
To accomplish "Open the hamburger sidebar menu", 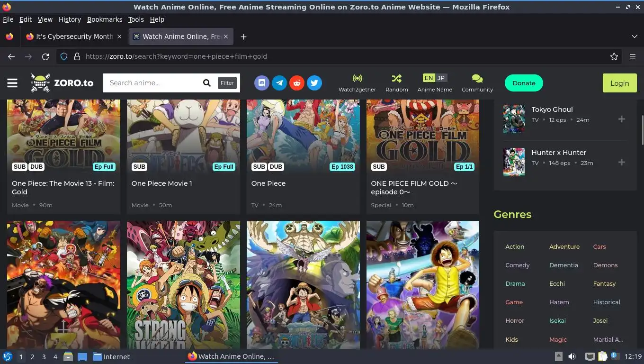I will (12, 83).
